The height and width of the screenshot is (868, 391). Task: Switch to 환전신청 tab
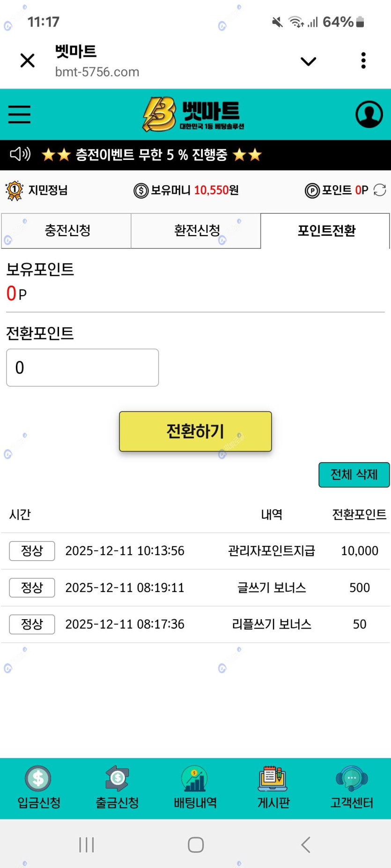click(x=196, y=231)
